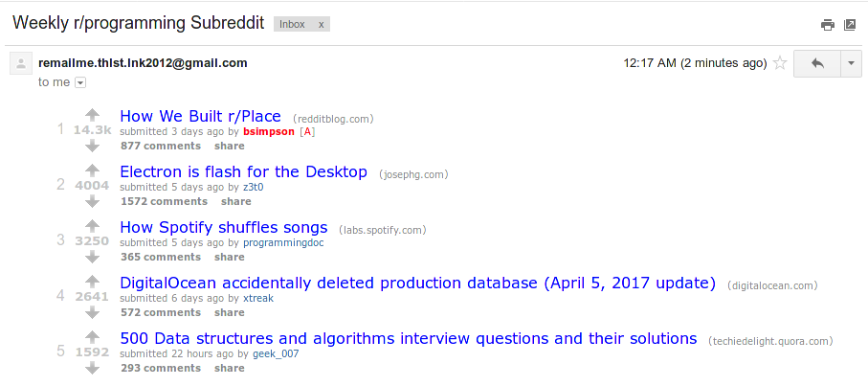
Task: Expand recipient details arrow next to 'to me'
Action: [x=80, y=82]
